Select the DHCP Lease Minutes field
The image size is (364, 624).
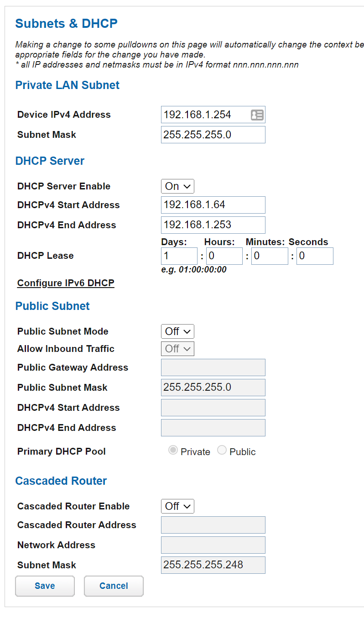pyautogui.click(x=270, y=256)
